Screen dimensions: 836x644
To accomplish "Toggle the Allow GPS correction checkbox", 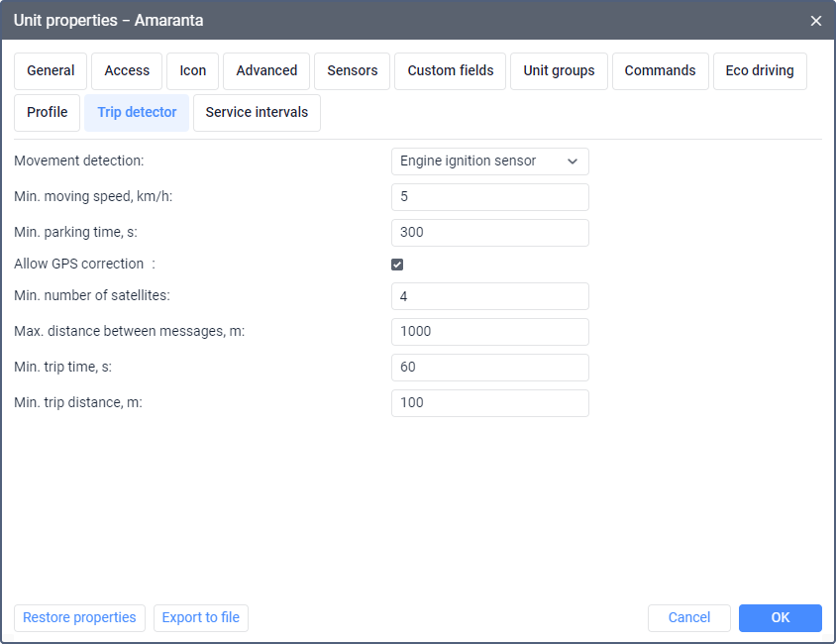I will point(397,265).
